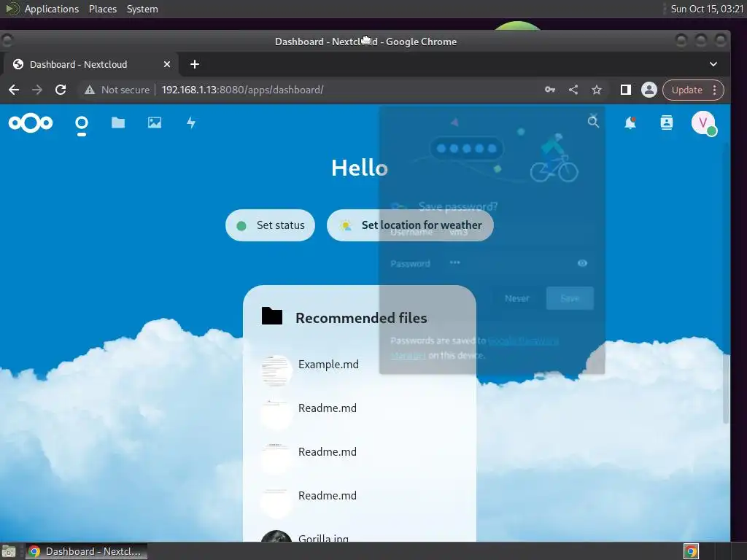747x560 pixels.
Task: Open the first Readme.md file
Action: 328,408
